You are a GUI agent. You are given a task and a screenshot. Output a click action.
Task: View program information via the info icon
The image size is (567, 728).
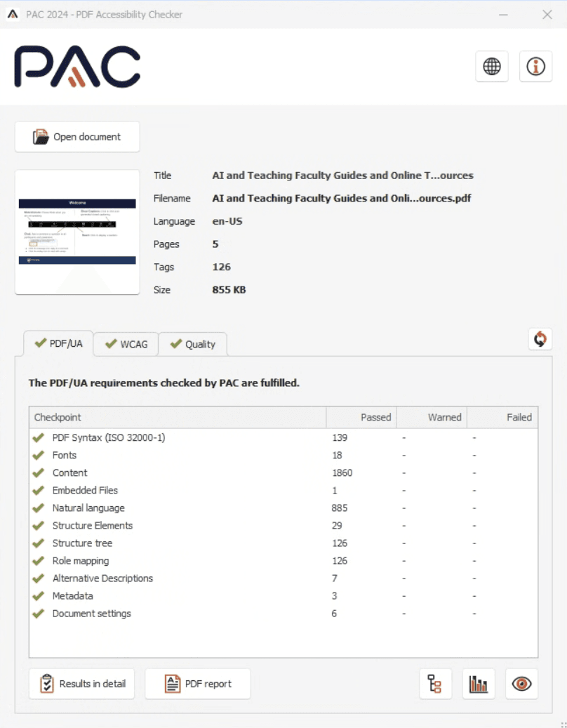[x=535, y=66]
